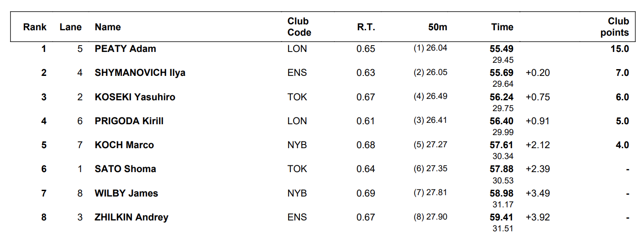The height and width of the screenshot is (234, 644).
Task: Click SATO Shoma's name
Action: click(x=126, y=169)
